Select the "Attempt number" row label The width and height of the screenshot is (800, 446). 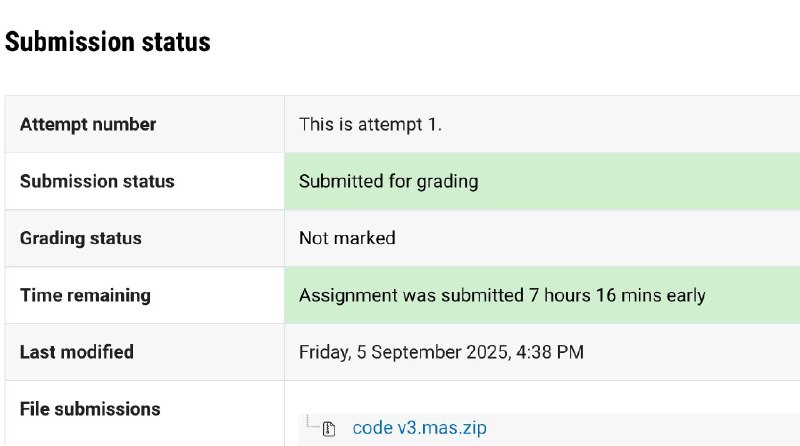[88, 125]
